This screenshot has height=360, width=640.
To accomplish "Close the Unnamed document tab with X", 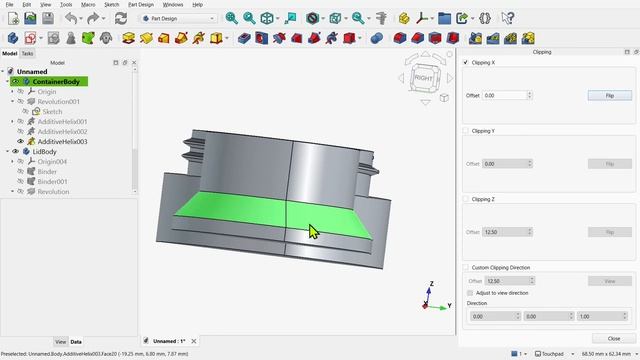I will point(194,341).
